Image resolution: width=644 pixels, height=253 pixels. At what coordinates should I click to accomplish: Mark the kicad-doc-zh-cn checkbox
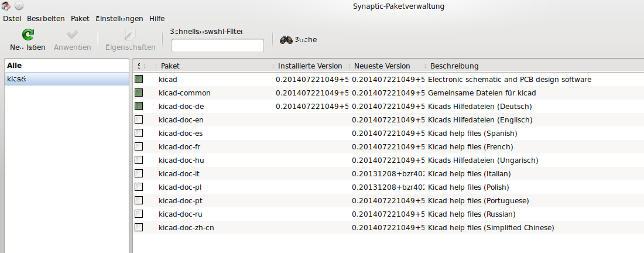(x=139, y=228)
